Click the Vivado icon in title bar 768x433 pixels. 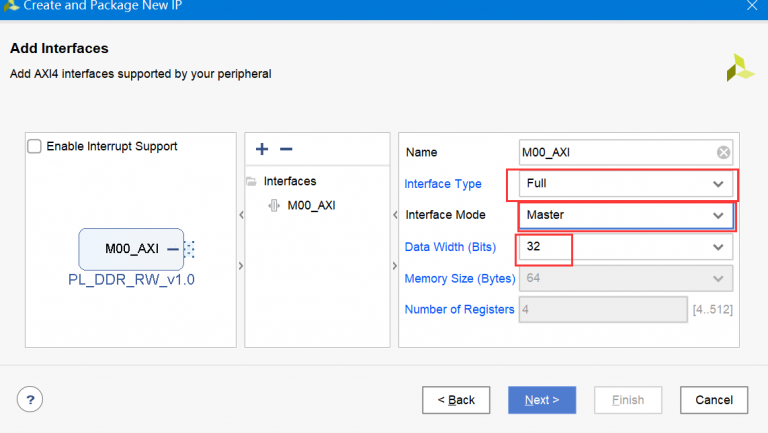(x=10, y=6)
